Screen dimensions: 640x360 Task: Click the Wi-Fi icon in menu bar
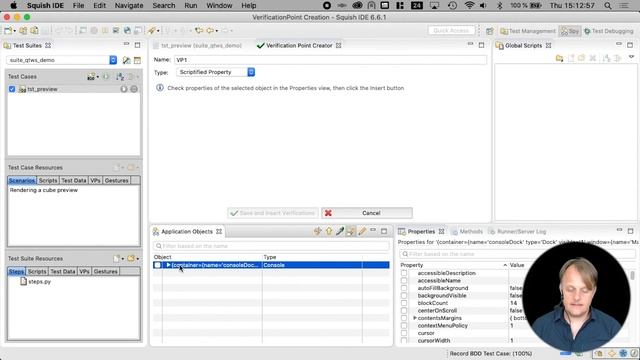(469, 6)
